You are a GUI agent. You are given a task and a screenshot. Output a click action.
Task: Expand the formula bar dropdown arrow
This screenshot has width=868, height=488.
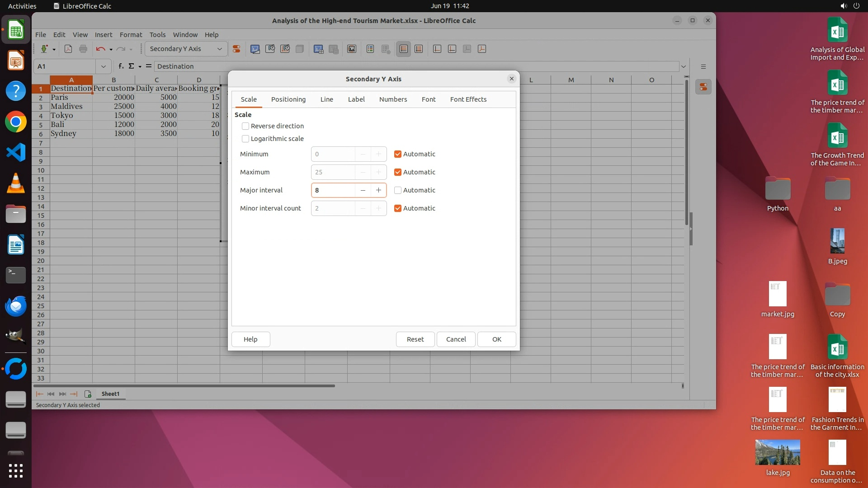coord(684,66)
